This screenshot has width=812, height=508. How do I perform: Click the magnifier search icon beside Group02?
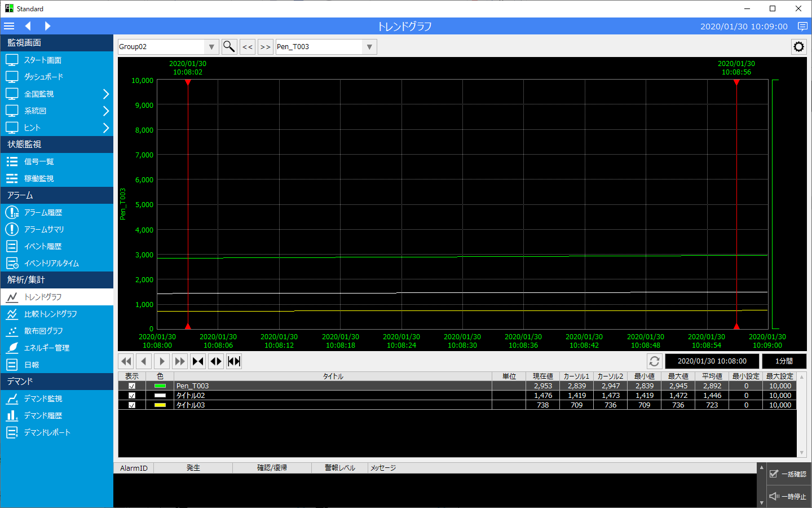[229, 47]
